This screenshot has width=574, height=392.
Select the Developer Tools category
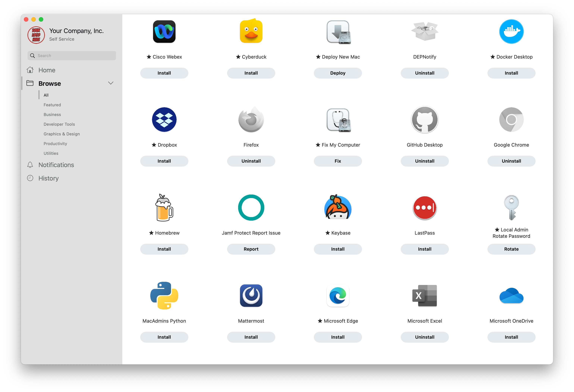pos(59,124)
